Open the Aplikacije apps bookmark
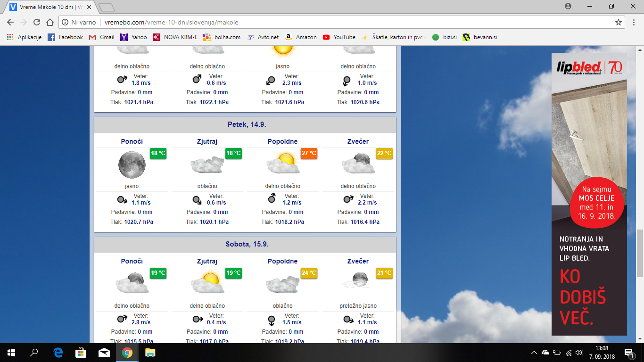 click(x=24, y=37)
